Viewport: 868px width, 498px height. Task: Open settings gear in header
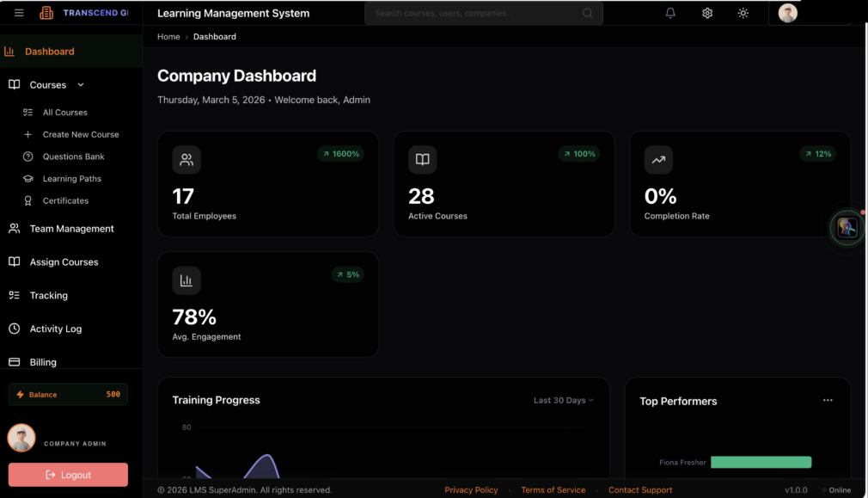(707, 13)
